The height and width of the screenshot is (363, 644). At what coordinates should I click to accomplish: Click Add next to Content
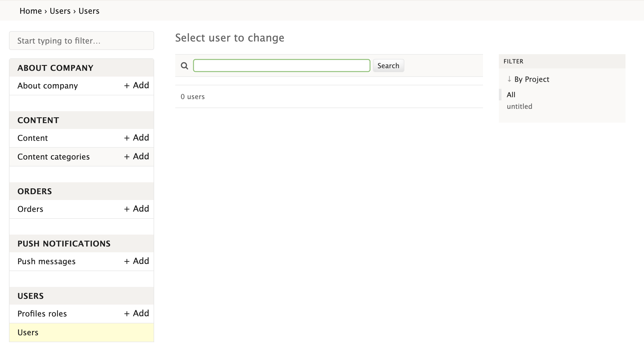tap(137, 138)
